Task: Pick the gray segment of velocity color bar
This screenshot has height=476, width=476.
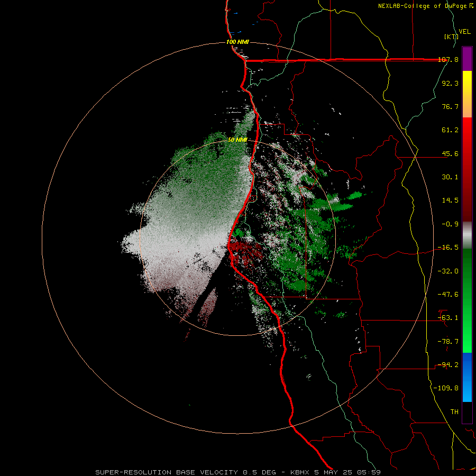Action: pos(467,235)
